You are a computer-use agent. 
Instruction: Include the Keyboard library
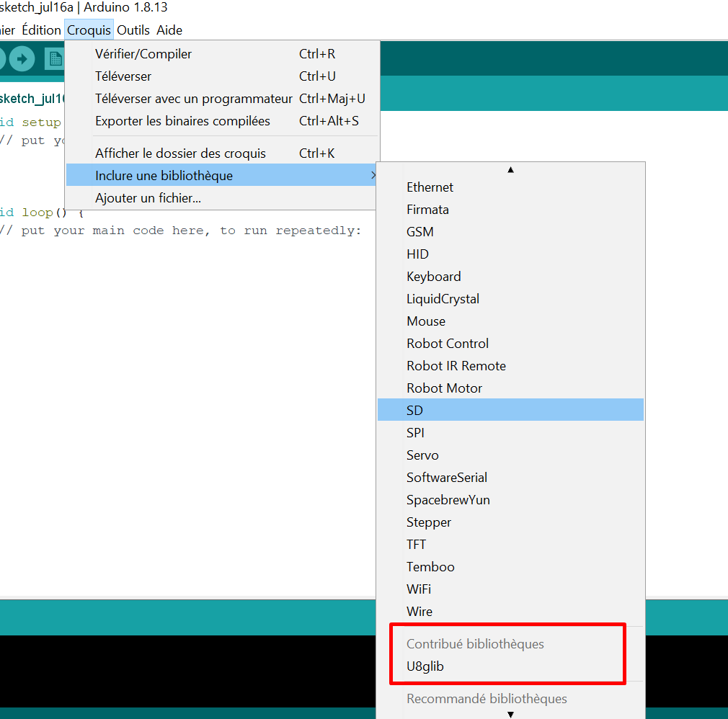511,276
